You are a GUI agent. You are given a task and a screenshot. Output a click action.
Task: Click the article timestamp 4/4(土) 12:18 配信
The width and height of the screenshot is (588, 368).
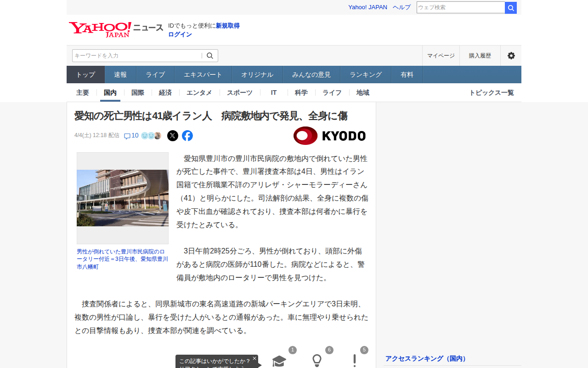[97, 135]
